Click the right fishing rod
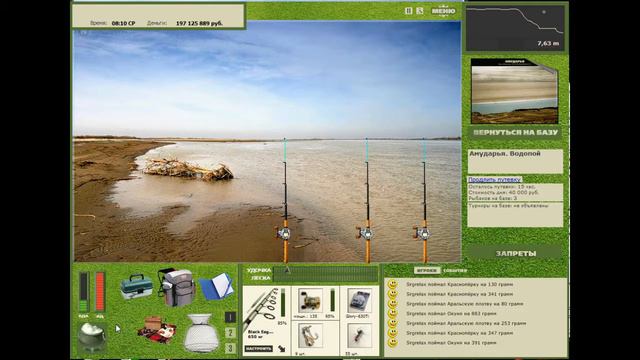This screenshot has height=360, width=640. tap(424, 200)
